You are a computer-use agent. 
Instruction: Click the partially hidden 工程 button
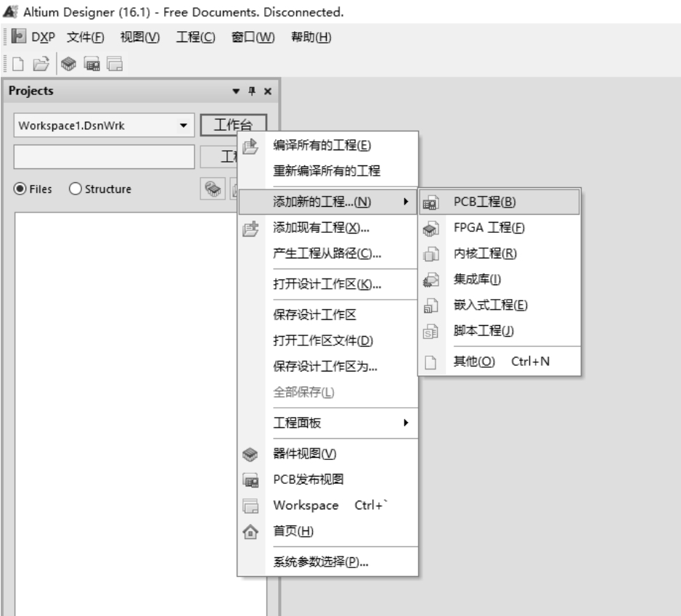[x=219, y=156]
